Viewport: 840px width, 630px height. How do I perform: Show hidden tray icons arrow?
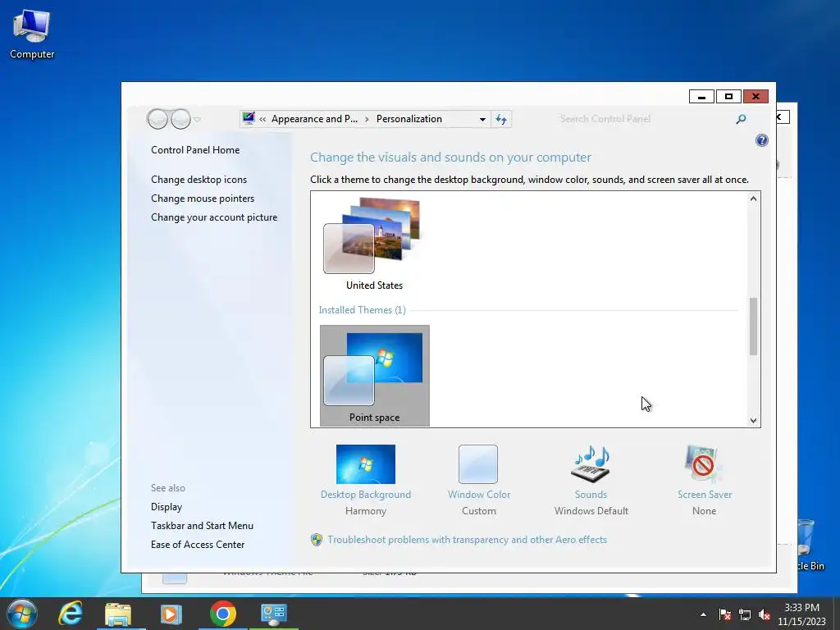(703, 614)
